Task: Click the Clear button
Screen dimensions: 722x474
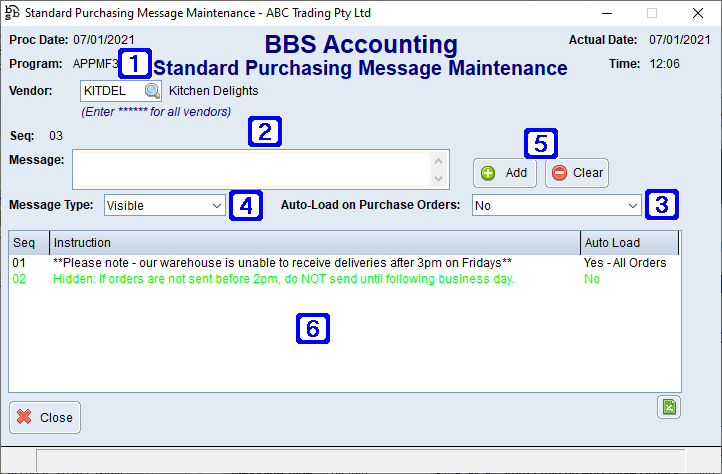Action: (x=577, y=173)
